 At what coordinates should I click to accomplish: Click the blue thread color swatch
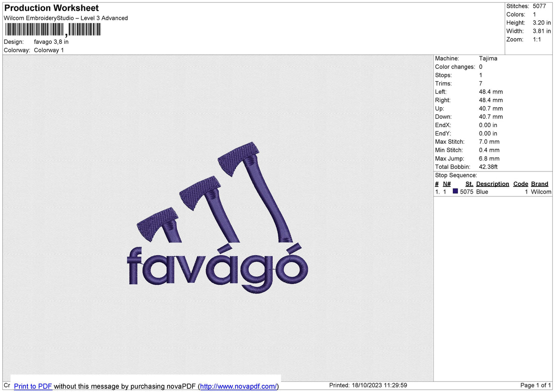(456, 191)
